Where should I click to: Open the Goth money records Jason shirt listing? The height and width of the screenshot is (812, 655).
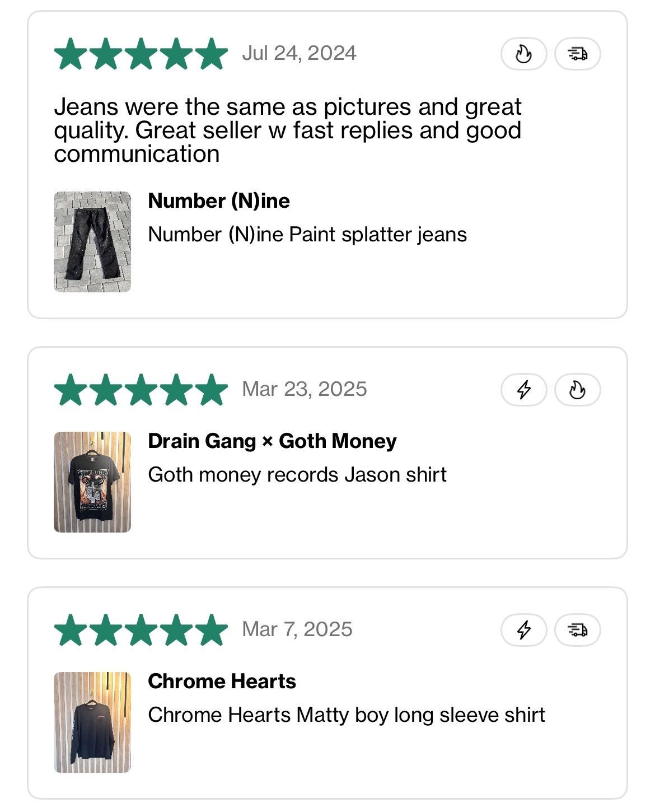[x=297, y=475]
